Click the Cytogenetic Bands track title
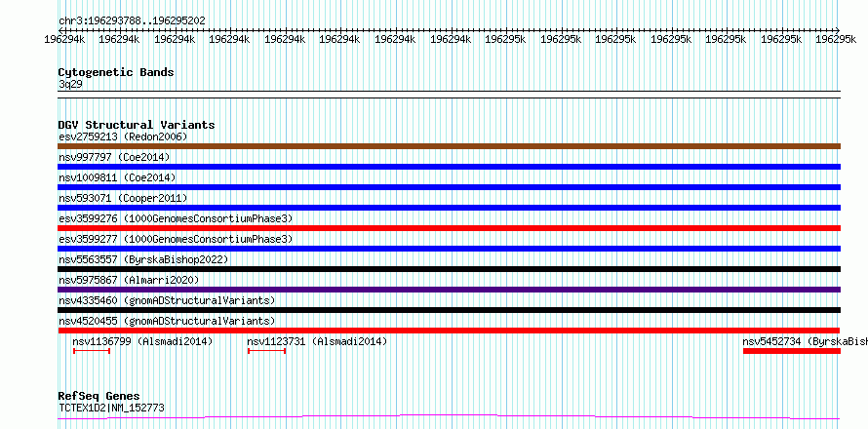 coord(116,72)
